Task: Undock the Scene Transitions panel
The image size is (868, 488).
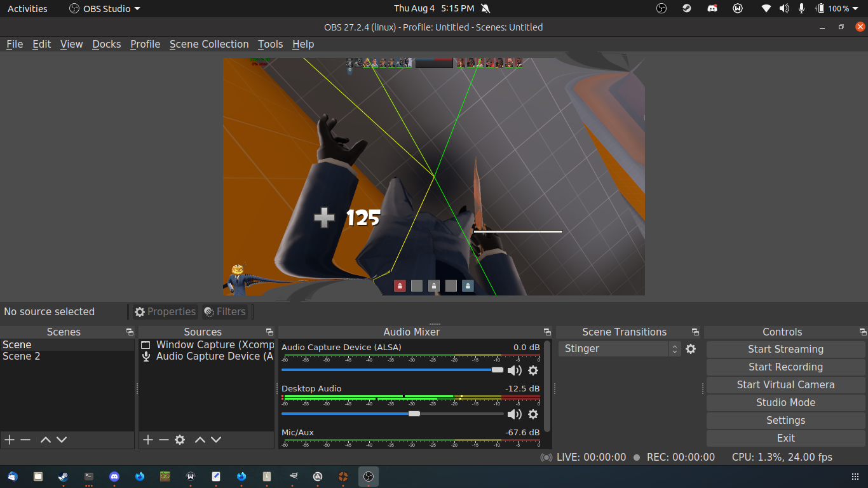Action: click(695, 332)
